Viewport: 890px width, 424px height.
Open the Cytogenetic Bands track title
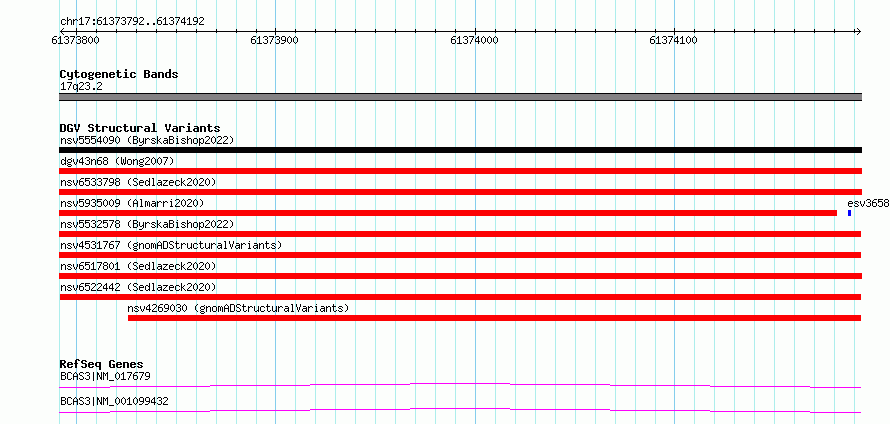click(x=119, y=74)
